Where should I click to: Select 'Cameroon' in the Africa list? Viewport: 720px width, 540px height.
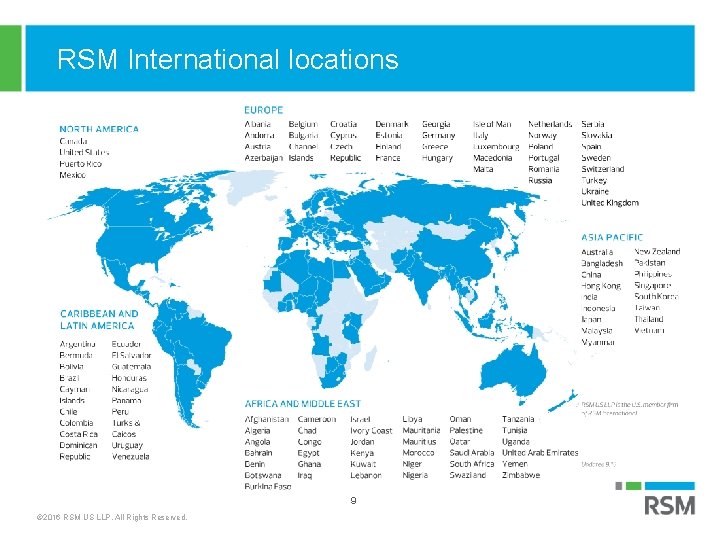[317, 419]
